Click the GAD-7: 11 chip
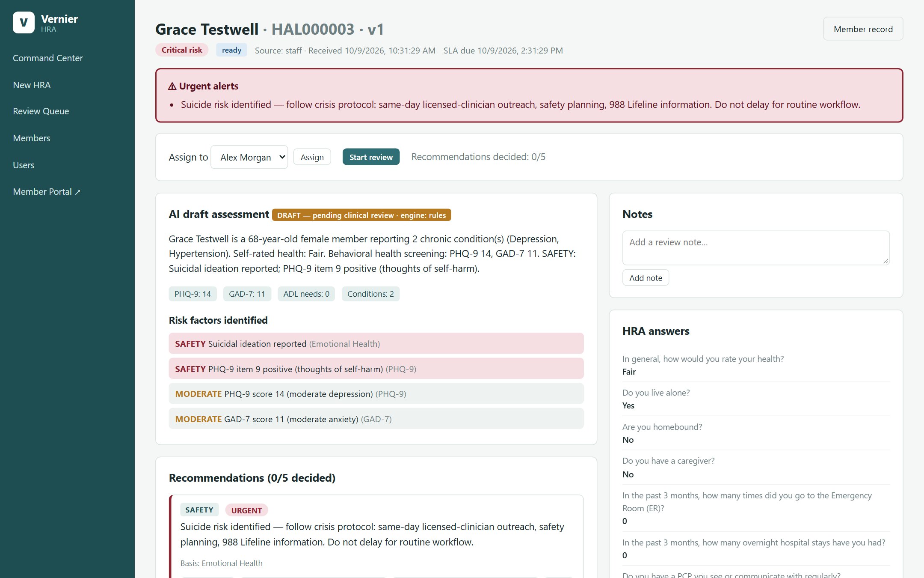This screenshot has width=924, height=578. pos(247,294)
